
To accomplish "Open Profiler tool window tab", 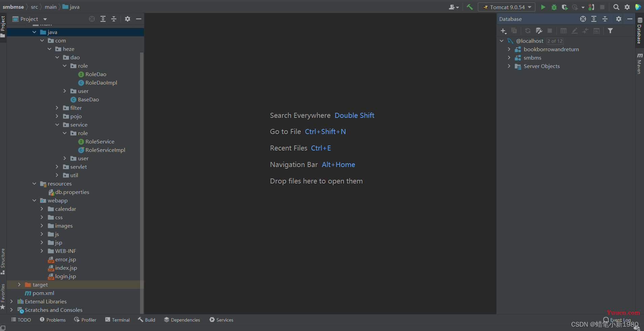I will coord(85,320).
